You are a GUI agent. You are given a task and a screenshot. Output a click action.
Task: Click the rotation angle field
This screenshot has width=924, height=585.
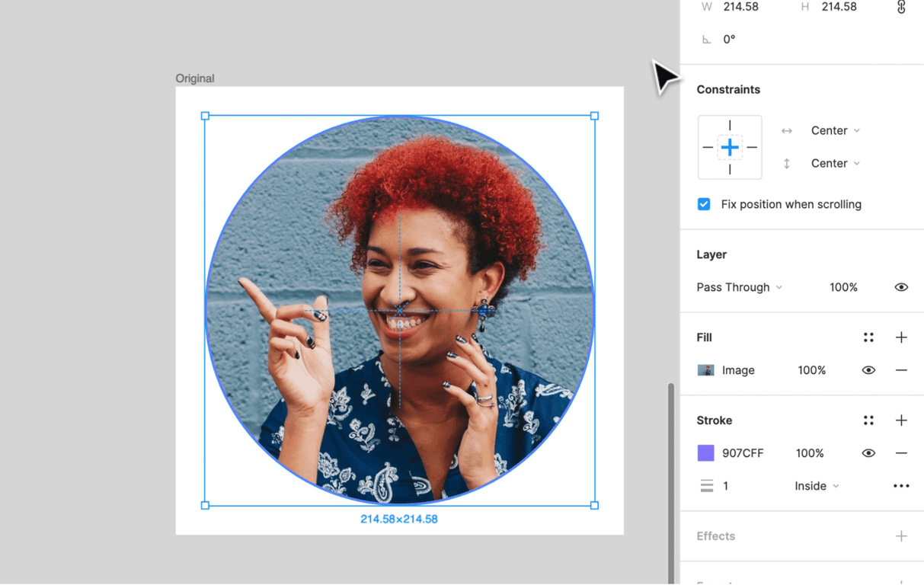(x=729, y=40)
